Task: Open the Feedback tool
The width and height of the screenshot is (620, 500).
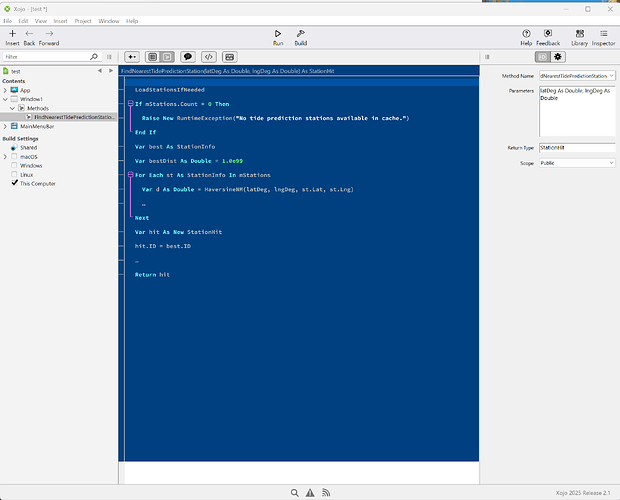Action: tap(548, 35)
